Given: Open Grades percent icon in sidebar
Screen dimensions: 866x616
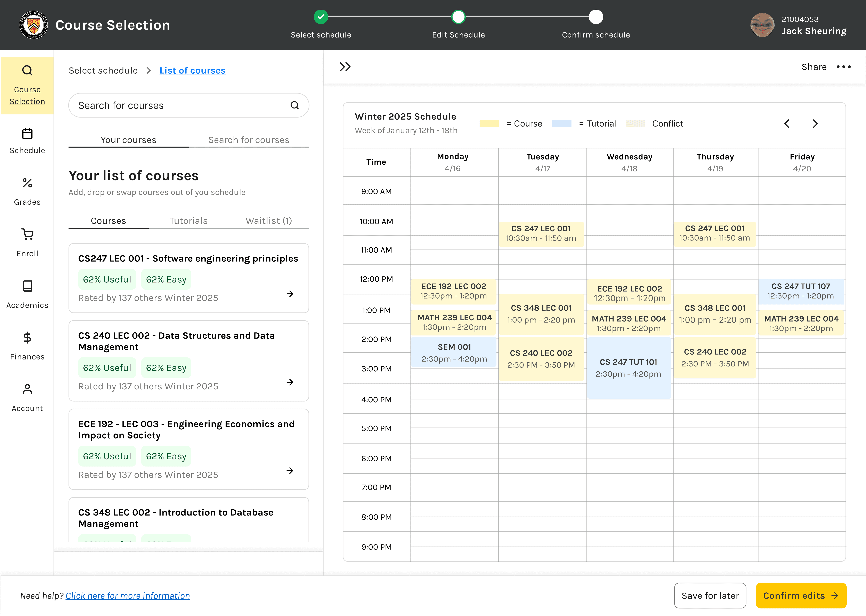Looking at the screenshot, I should tap(27, 183).
